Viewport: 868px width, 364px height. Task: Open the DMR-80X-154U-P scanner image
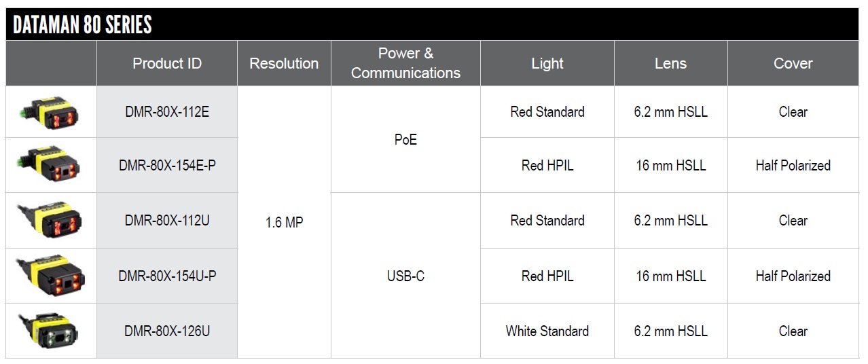pyautogui.click(x=51, y=276)
